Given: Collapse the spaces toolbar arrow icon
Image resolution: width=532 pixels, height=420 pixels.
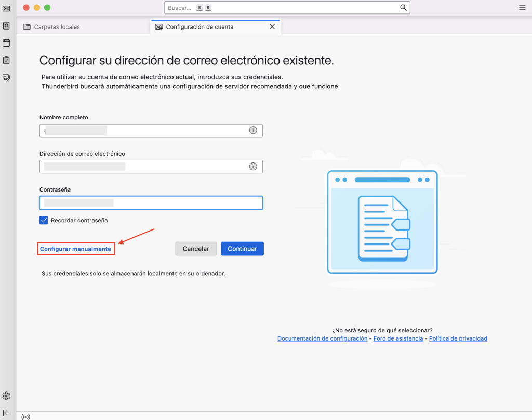Looking at the screenshot, I should click(x=6, y=413).
